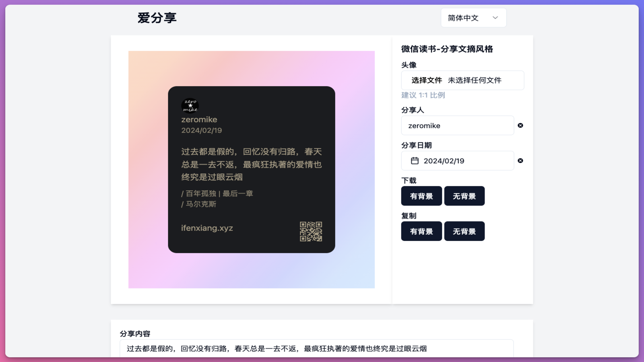Viewport: 644px width, 362px height.
Task: Click inside the 分享内容 text input
Action: point(282,349)
